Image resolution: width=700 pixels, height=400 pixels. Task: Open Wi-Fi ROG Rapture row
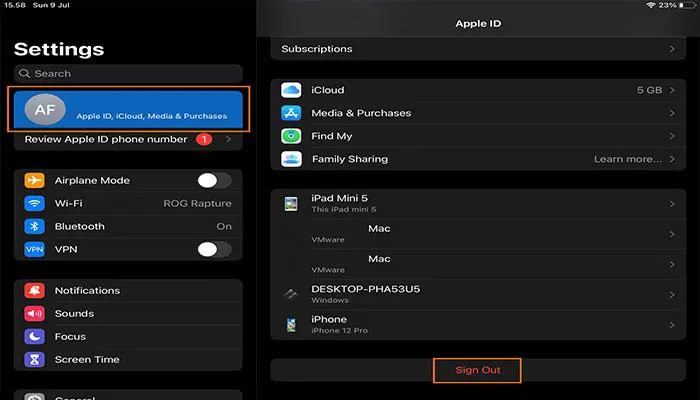click(x=128, y=204)
